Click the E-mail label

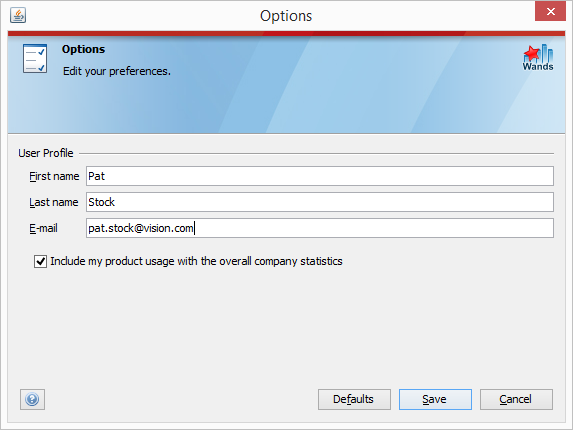click(x=43, y=228)
